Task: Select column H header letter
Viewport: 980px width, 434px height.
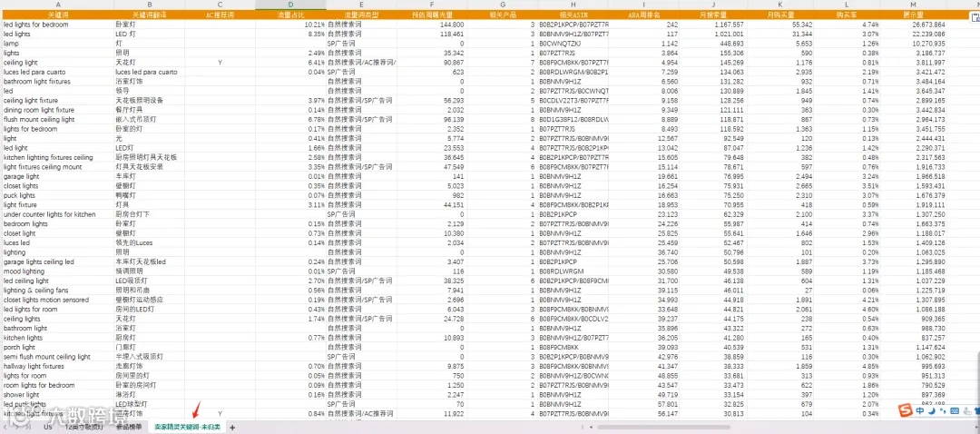Action: click(573, 5)
